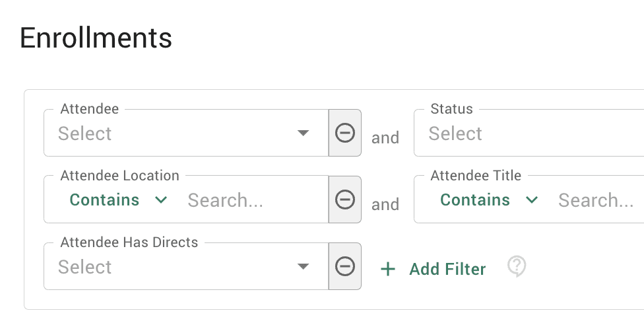The image size is (644, 329).
Task: Open the Attendee select dropdown arrow
Action: tap(303, 133)
